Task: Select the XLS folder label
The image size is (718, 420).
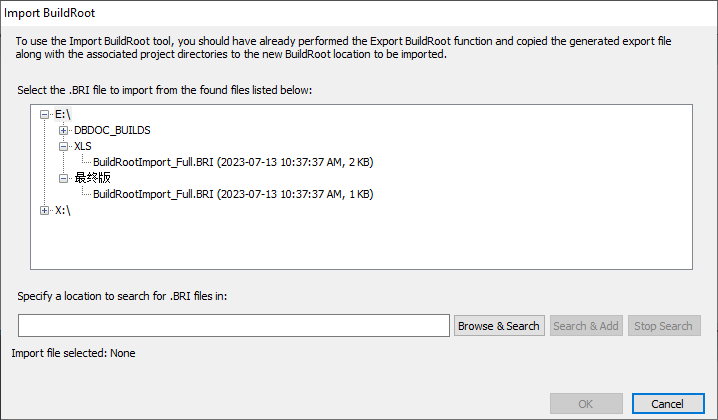Action: (x=83, y=146)
